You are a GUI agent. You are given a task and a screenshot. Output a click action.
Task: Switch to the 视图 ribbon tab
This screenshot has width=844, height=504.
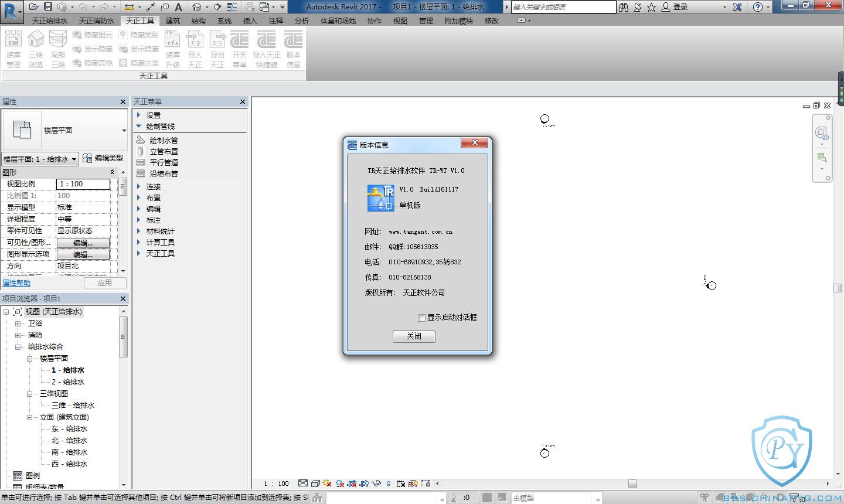click(400, 21)
